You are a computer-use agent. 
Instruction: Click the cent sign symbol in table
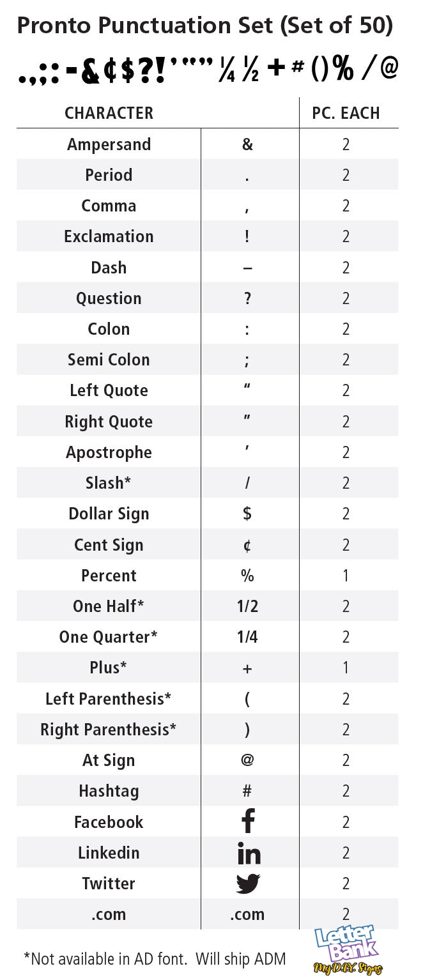[248, 545]
